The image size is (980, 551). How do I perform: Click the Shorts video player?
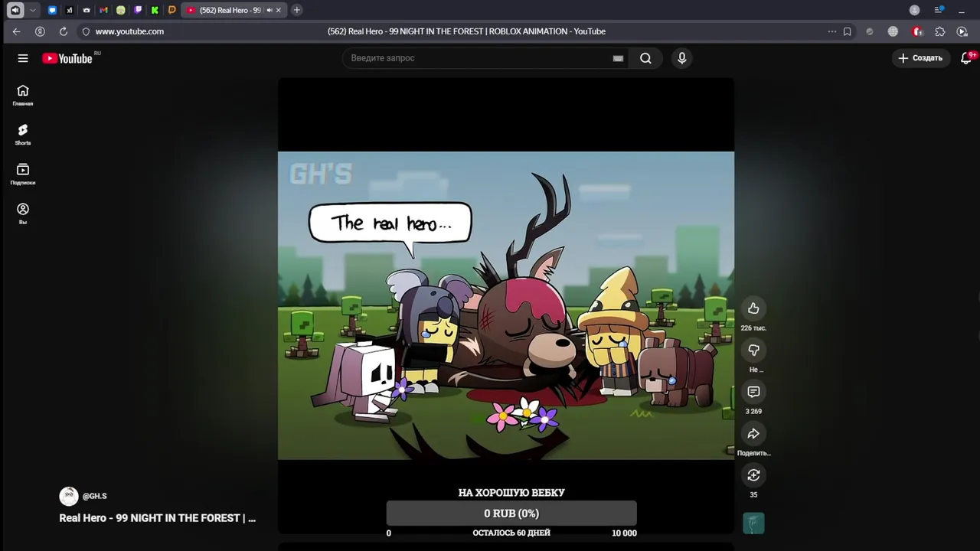coord(505,305)
